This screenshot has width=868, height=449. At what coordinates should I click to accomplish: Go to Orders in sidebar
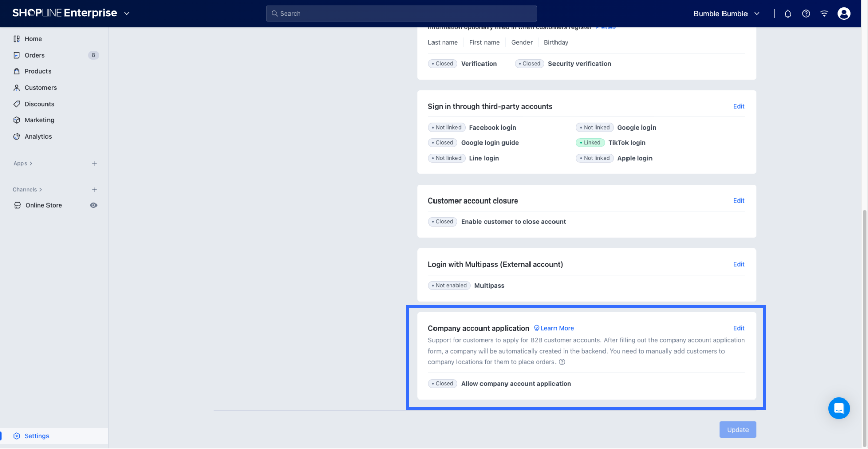click(x=35, y=55)
